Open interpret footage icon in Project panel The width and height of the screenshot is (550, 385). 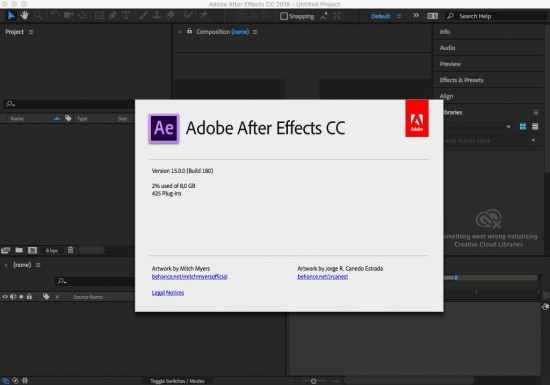pos(6,250)
